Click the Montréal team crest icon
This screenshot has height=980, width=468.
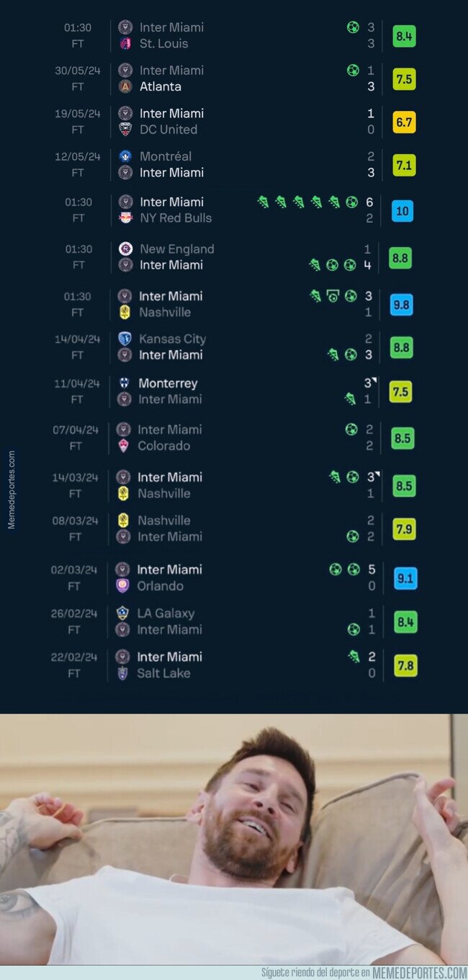[x=125, y=156]
